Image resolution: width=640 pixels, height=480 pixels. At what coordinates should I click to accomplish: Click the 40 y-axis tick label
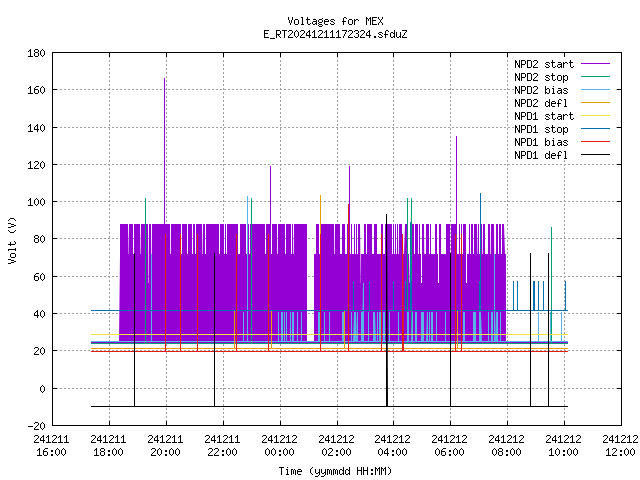(x=39, y=314)
